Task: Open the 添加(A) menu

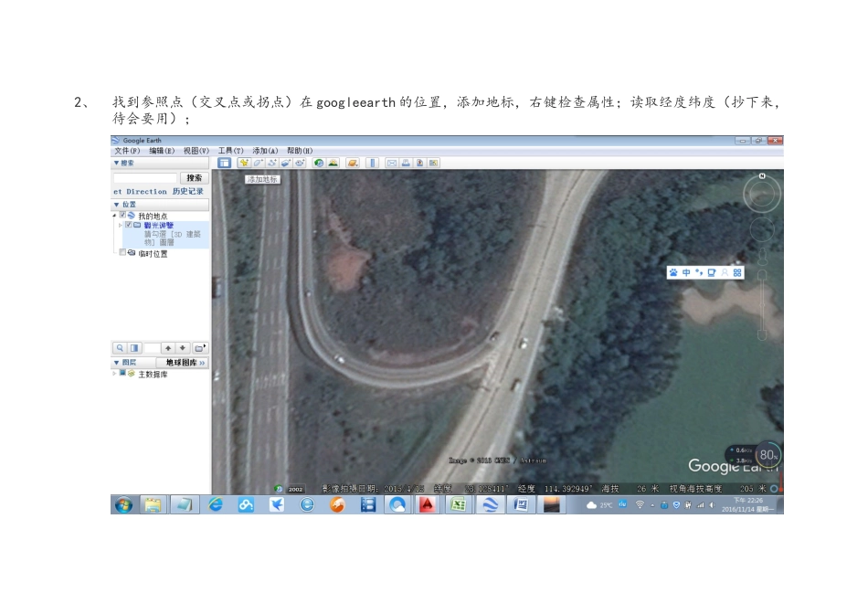Action: click(x=265, y=151)
